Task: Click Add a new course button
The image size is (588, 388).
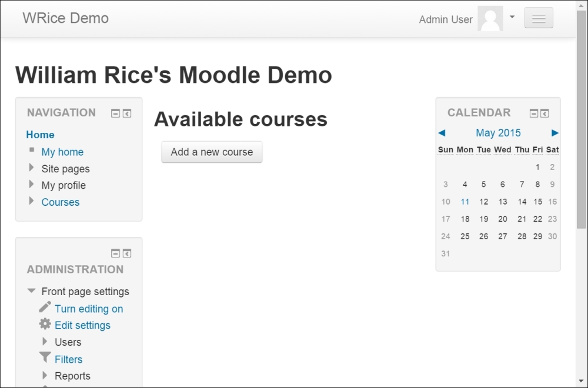Action: [x=212, y=152]
